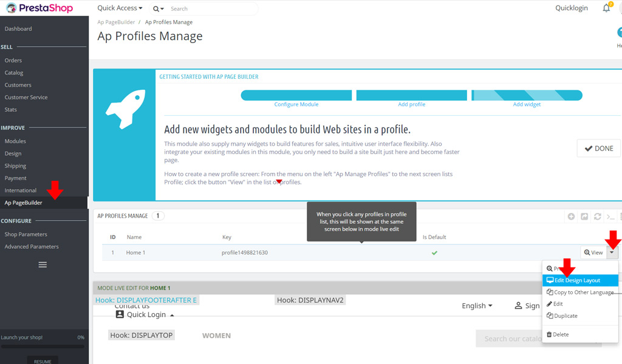Click the search magnifier icon
The image size is (622, 364).
156,8
